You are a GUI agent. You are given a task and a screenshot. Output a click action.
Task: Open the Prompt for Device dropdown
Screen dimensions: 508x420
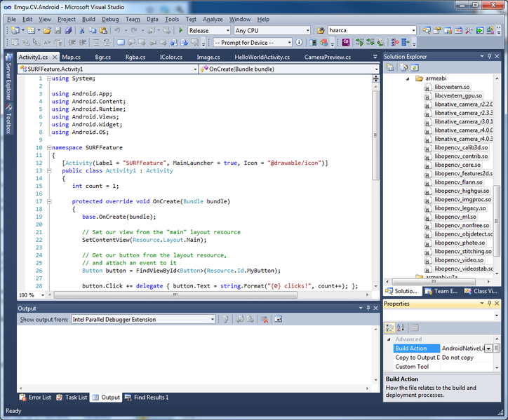pyautogui.click(x=289, y=43)
